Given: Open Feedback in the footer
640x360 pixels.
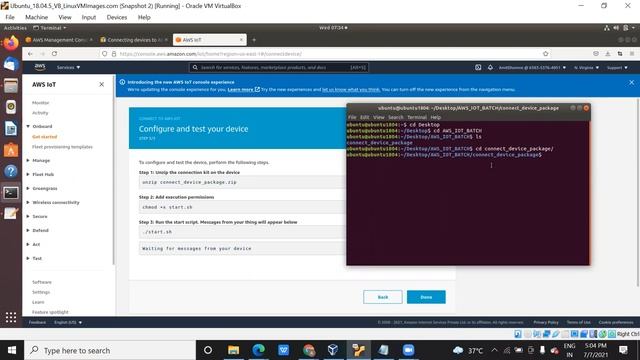Looking at the screenshot, I should click(37, 322).
